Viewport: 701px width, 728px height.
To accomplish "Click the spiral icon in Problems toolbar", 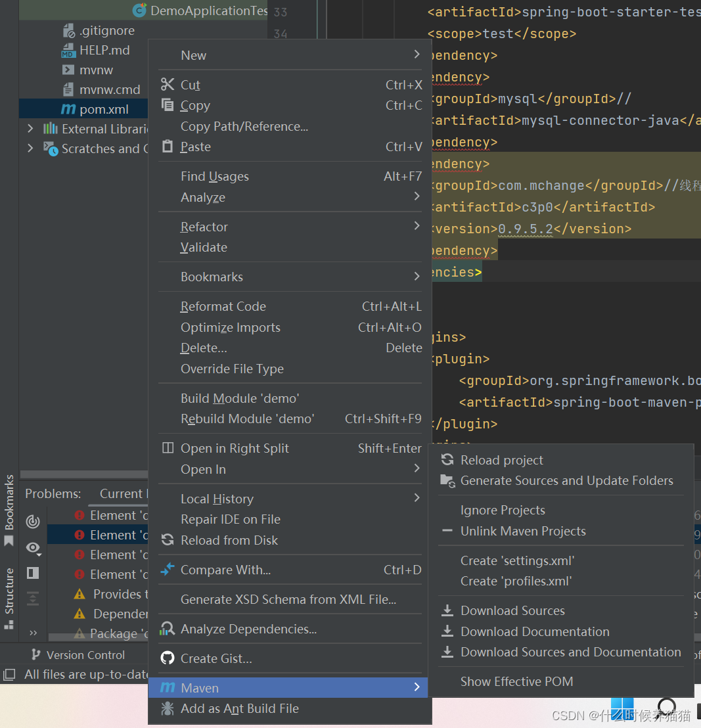I will coord(32,522).
